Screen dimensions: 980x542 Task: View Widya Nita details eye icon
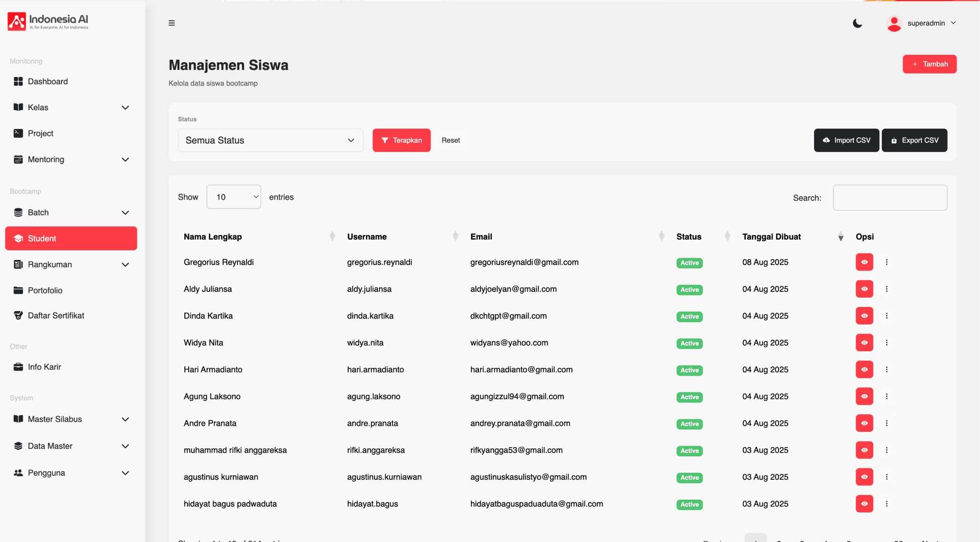coord(864,342)
